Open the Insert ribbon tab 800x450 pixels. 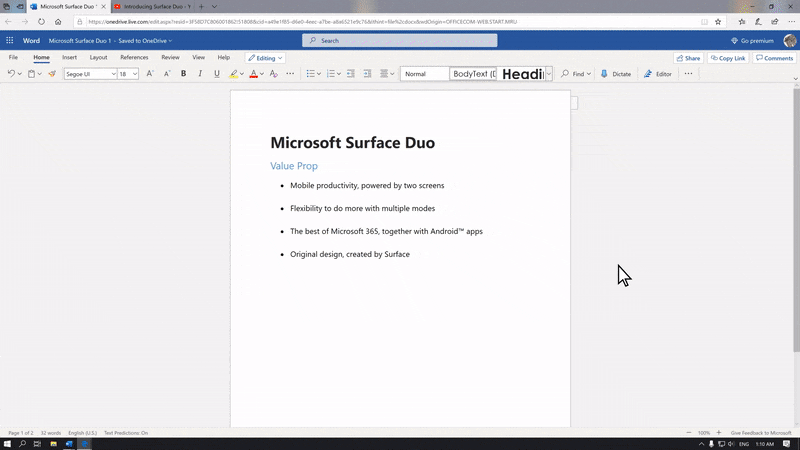coord(69,58)
